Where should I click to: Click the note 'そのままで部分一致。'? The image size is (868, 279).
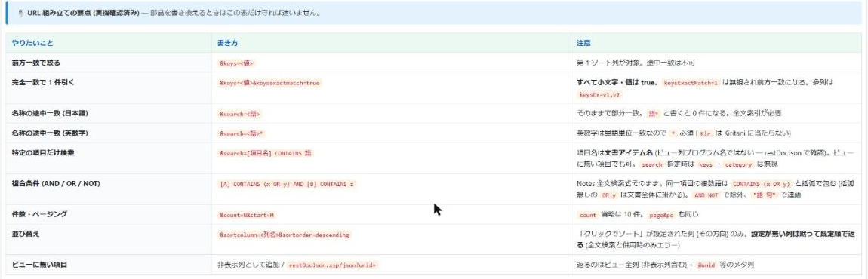coord(611,113)
